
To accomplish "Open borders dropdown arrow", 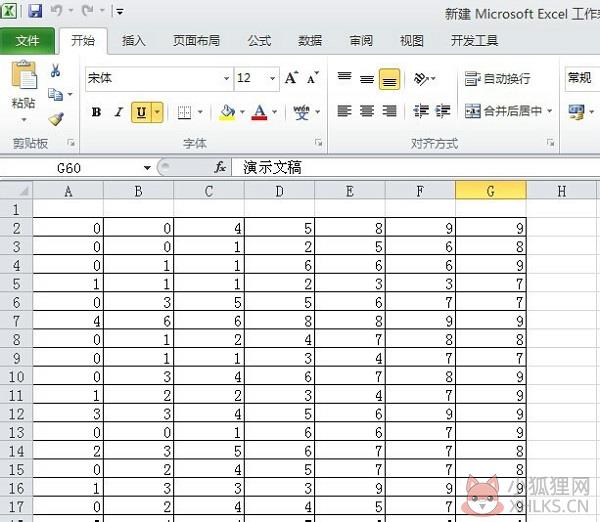I will click(x=200, y=112).
